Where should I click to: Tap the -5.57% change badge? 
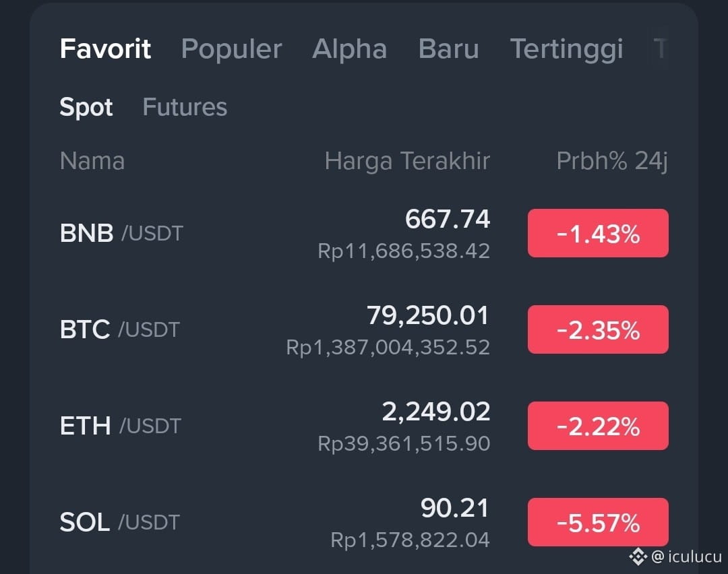coord(598,522)
